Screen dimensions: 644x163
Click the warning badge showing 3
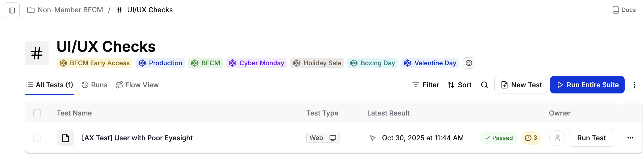click(531, 138)
